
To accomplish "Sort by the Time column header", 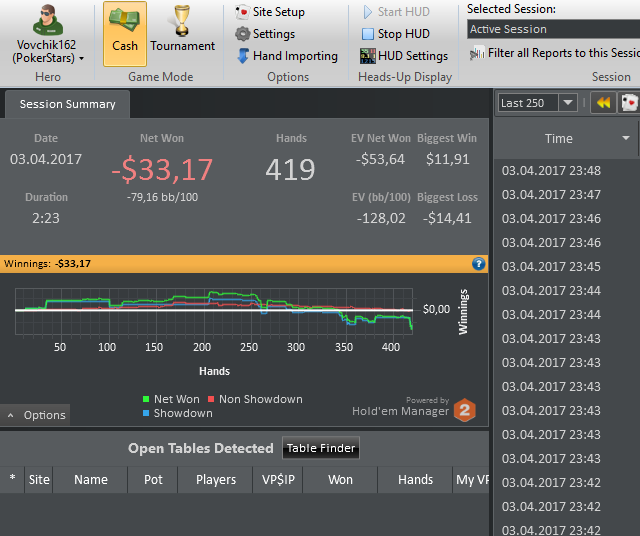I will pos(559,138).
